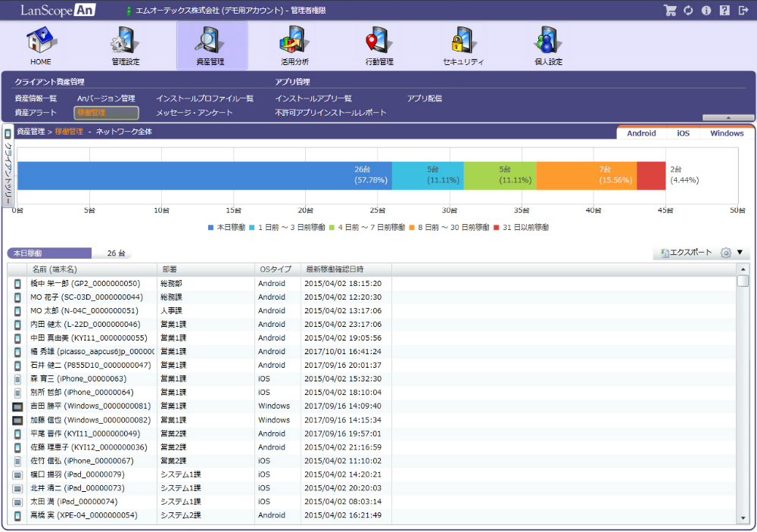Click the shopping cart icon
This screenshot has height=532, width=757.
click(670, 11)
